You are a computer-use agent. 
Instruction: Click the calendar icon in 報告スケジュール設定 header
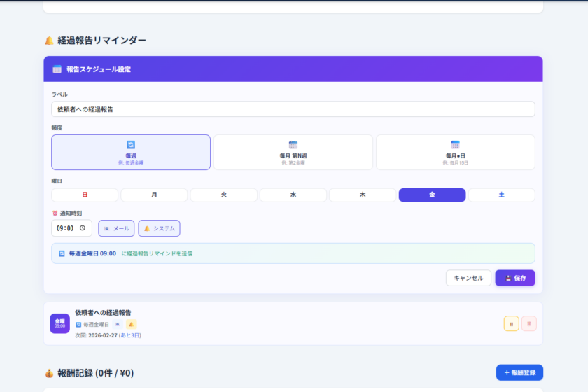pos(57,69)
